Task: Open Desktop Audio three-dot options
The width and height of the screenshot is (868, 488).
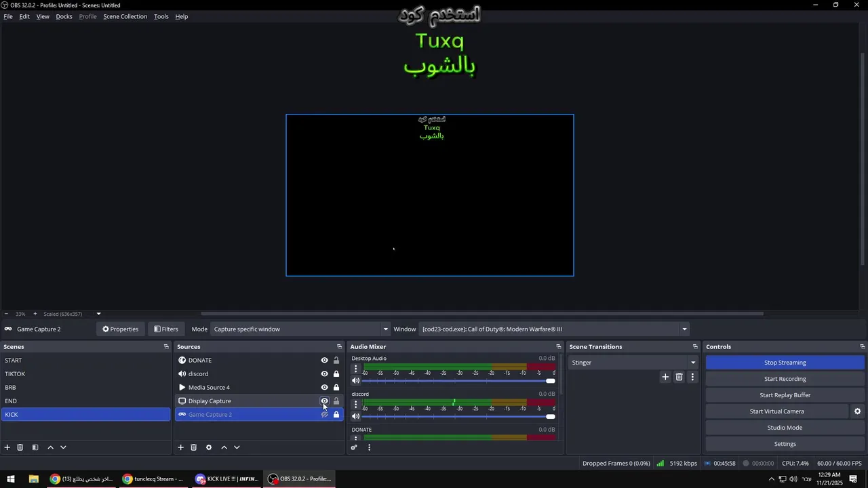Action: pyautogui.click(x=355, y=369)
